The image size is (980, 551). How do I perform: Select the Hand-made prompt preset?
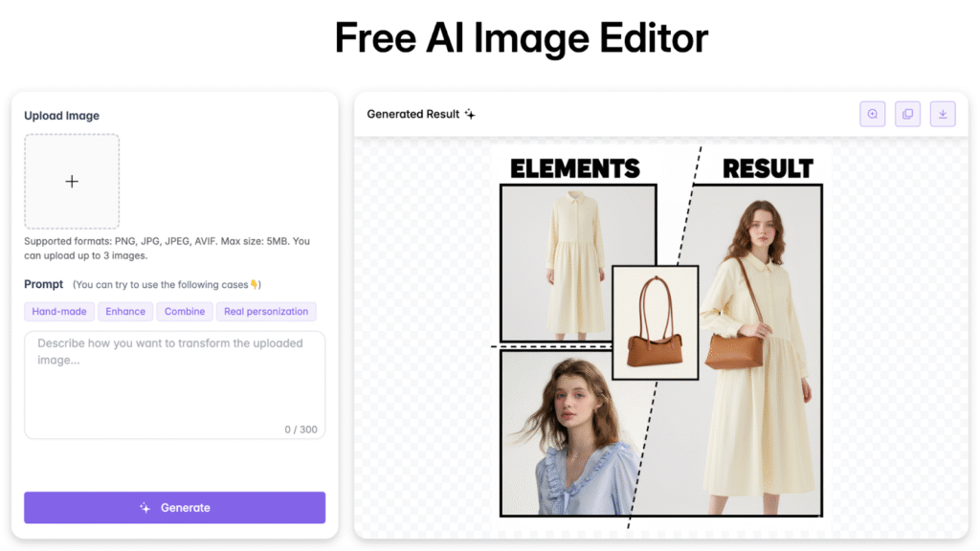[59, 312]
